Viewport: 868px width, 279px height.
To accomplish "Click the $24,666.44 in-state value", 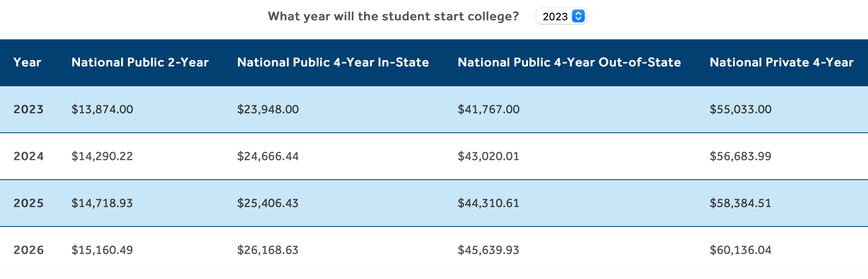I will tap(268, 156).
